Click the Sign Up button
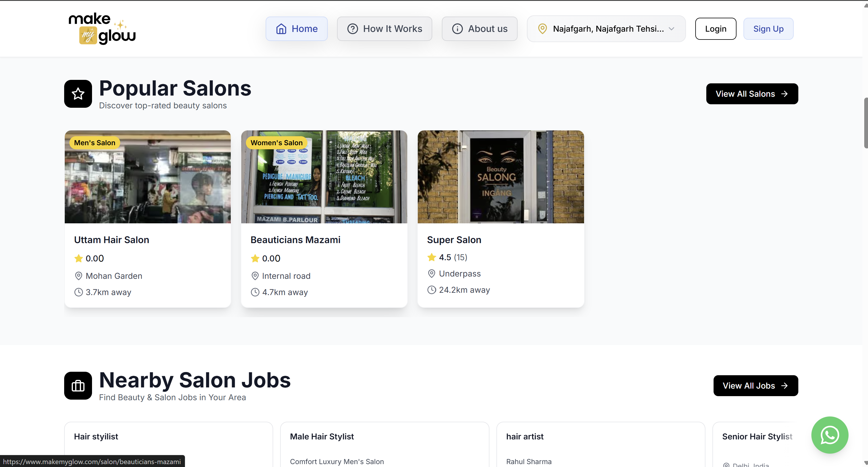The image size is (868, 467). click(x=768, y=29)
